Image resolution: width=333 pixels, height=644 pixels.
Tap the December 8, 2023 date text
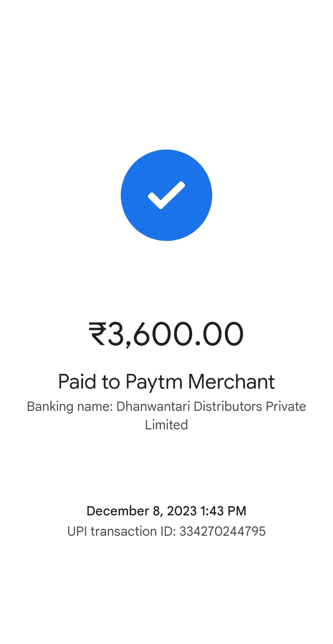(141, 511)
